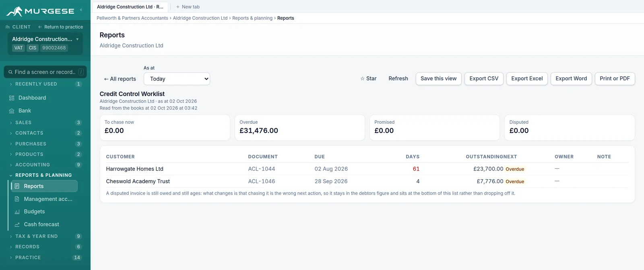Click the CIS tag under the client name
This screenshot has height=270, width=644.
pyautogui.click(x=33, y=48)
